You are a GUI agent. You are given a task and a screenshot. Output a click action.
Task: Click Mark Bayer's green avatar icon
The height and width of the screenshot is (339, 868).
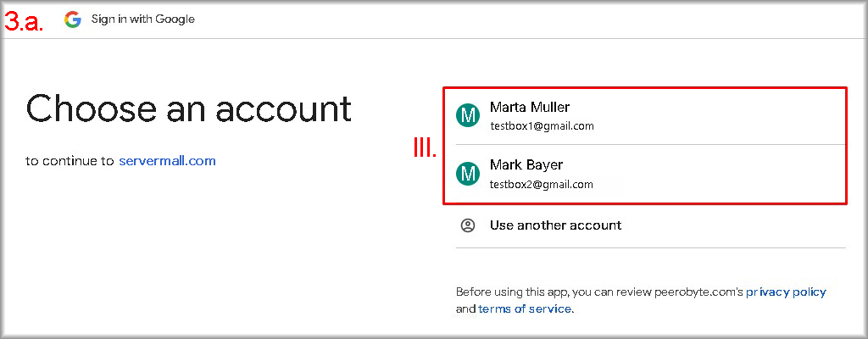tap(468, 174)
